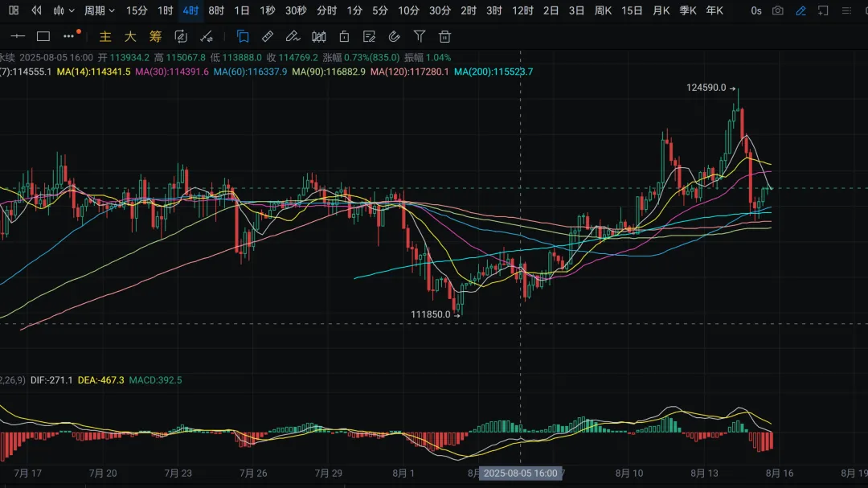
Task: Expand the 周期 period dropdown
Action: pos(100,10)
